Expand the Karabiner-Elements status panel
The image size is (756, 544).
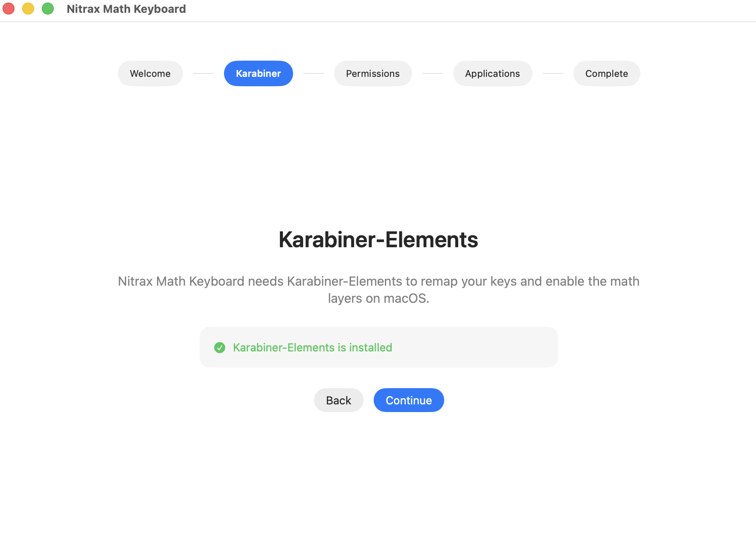tap(378, 347)
